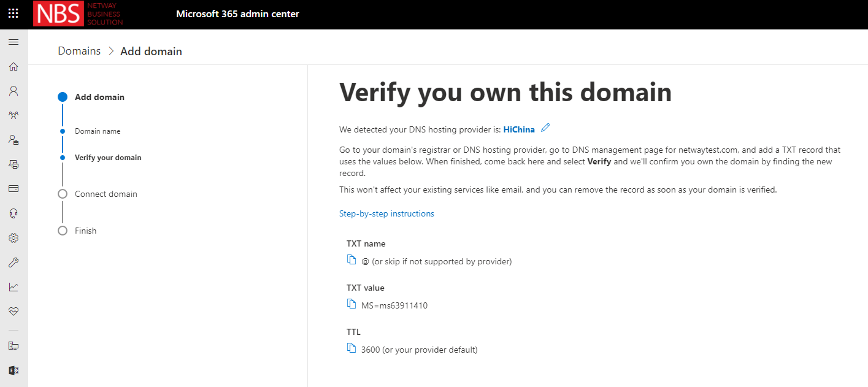The height and width of the screenshot is (387, 868).
Task: Open Setup wrench icon in sidebar
Action: (13, 262)
